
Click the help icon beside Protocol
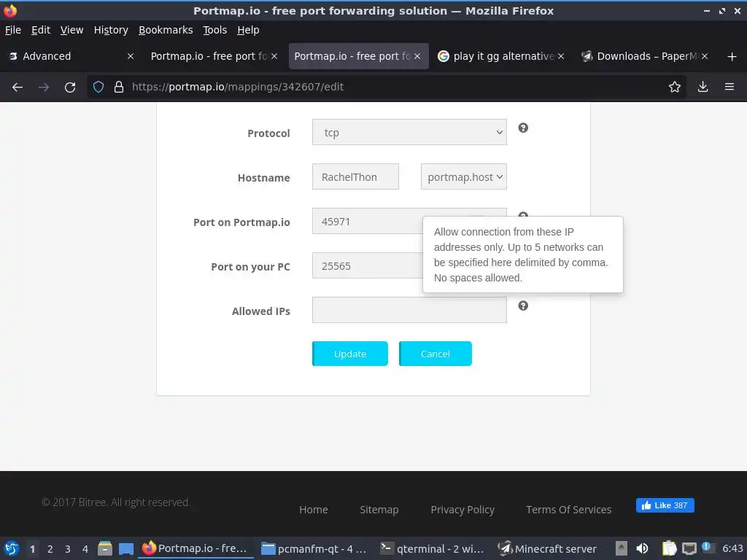(523, 128)
